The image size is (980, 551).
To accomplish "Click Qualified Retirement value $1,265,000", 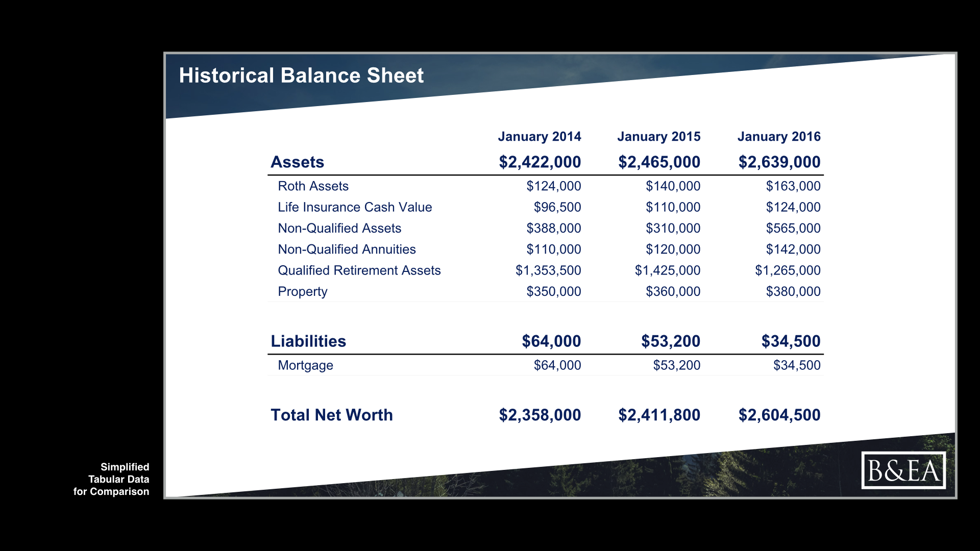I will 788,270.
